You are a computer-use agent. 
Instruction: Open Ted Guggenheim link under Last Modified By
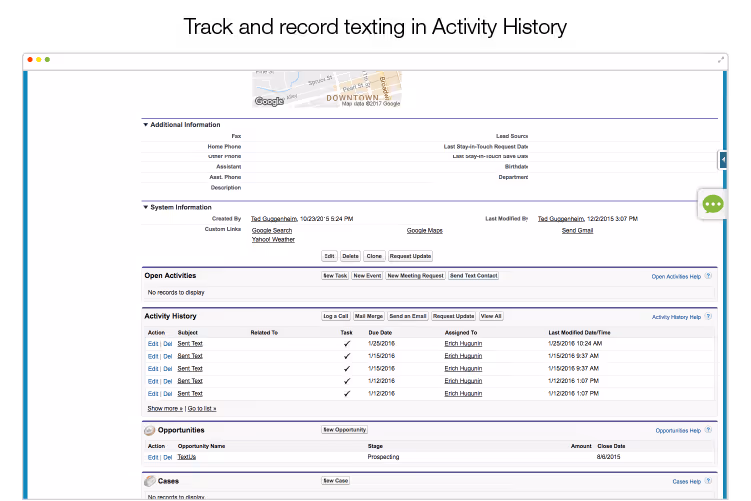(x=561, y=219)
